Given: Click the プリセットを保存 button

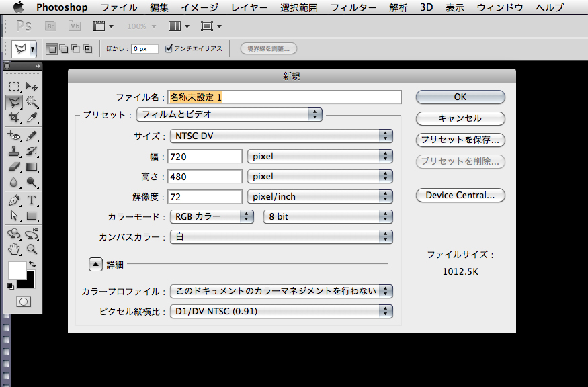Looking at the screenshot, I should (460, 140).
